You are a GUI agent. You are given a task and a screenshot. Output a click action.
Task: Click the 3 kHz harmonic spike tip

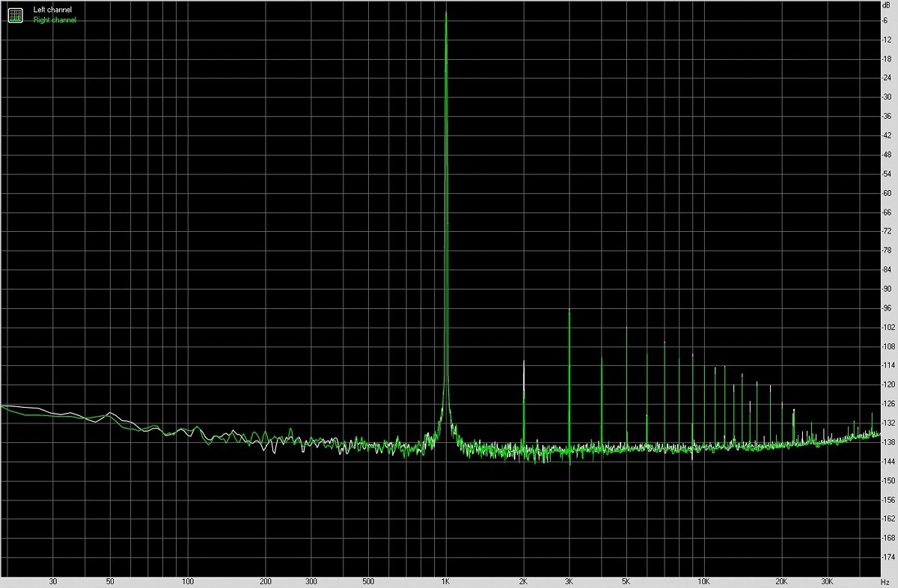[569, 310]
